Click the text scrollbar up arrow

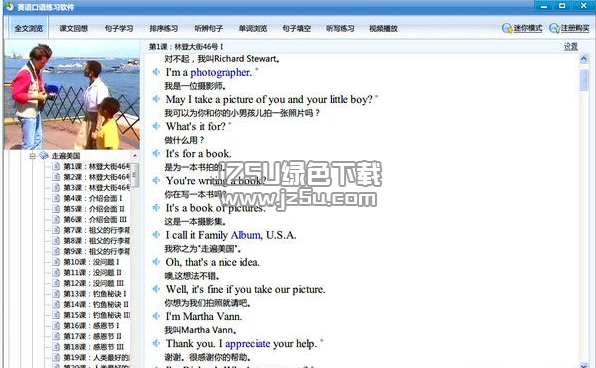coord(584,59)
